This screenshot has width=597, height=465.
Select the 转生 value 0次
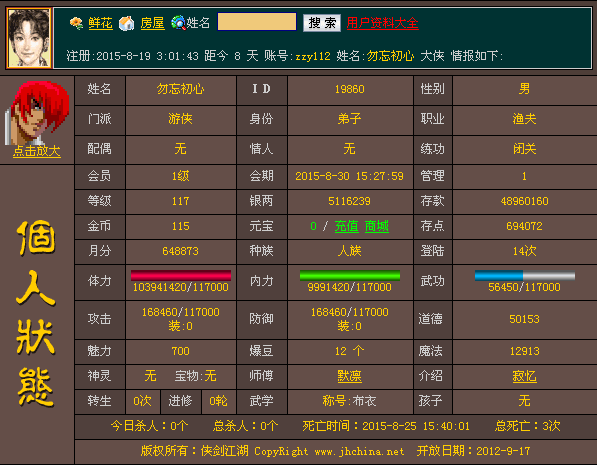[x=142, y=401]
